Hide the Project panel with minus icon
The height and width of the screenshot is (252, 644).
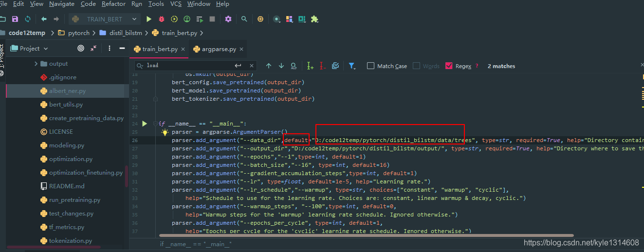pos(122,48)
